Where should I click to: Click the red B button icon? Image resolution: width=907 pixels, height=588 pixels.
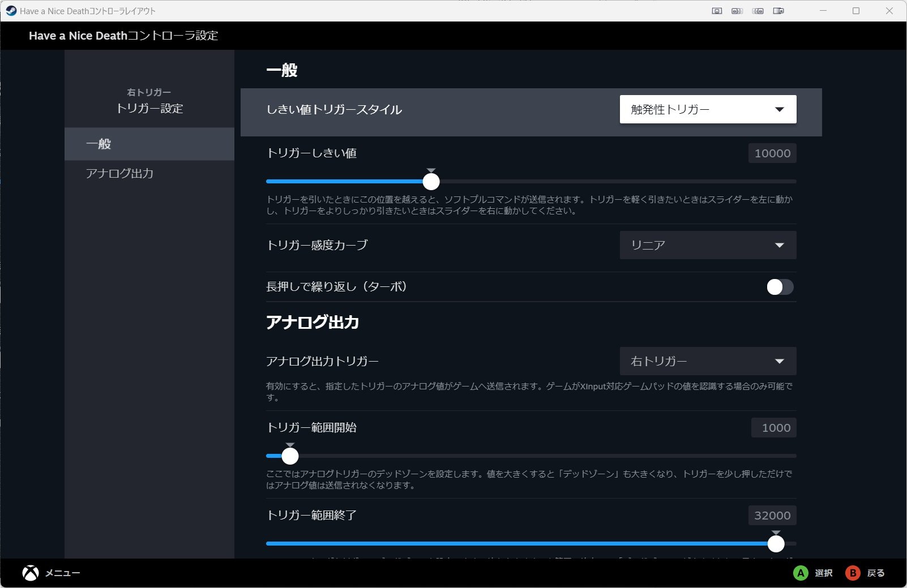853,573
